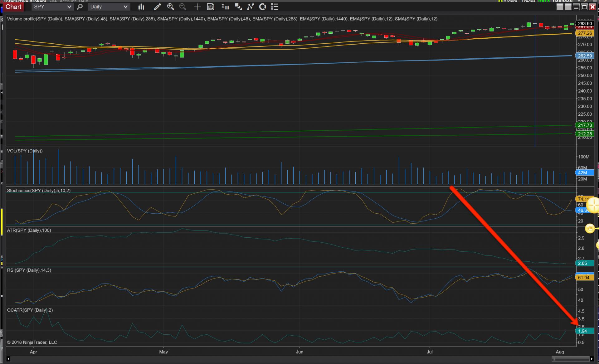Select the Stochastics(SPY (Daily),5,10,2) label
Screen dimensions: 599x364
tap(39, 191)
